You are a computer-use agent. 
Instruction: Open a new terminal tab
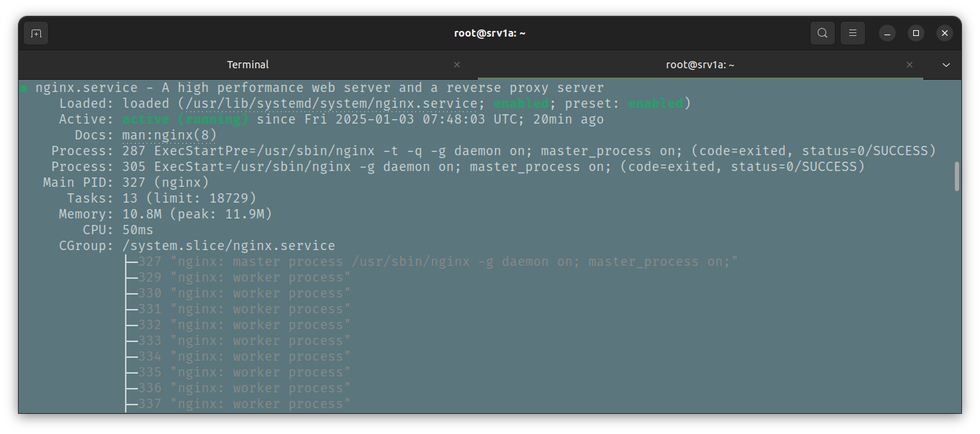(36, 33)
